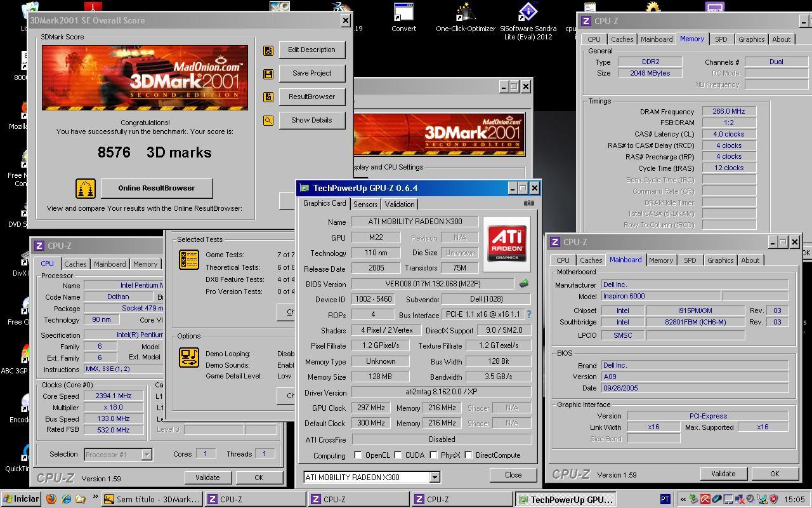812x508 pixels.
Task: Click the Save Project floppy disk icon
Action: (x=268, y=74)
